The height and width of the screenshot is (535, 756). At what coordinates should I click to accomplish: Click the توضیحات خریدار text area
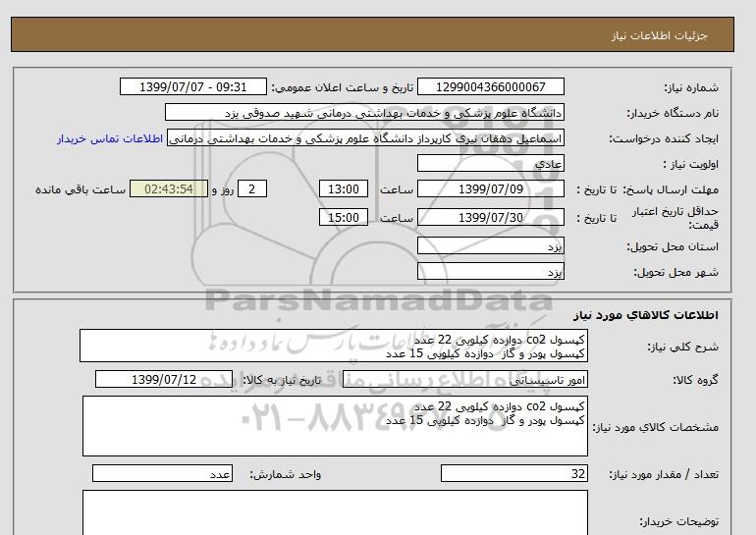335,512
